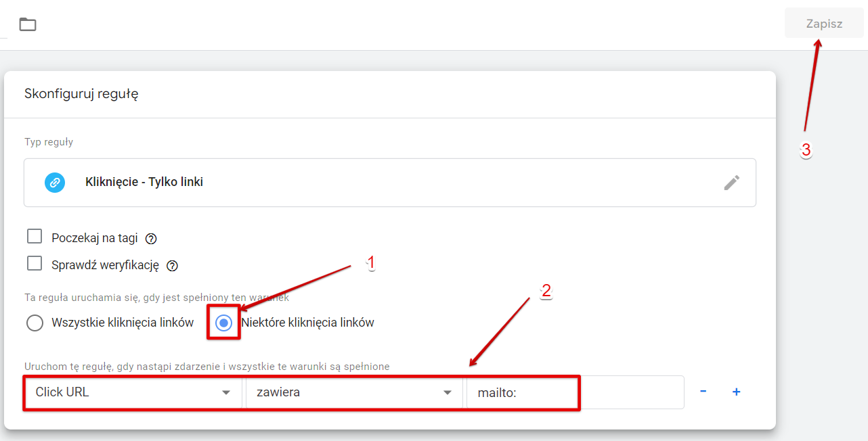Select Wszystkie kliknięcia linków radio button
Image resolution: width=868 pixels, height=441 pixels.
pyautogui.click(x=35, y=323)
